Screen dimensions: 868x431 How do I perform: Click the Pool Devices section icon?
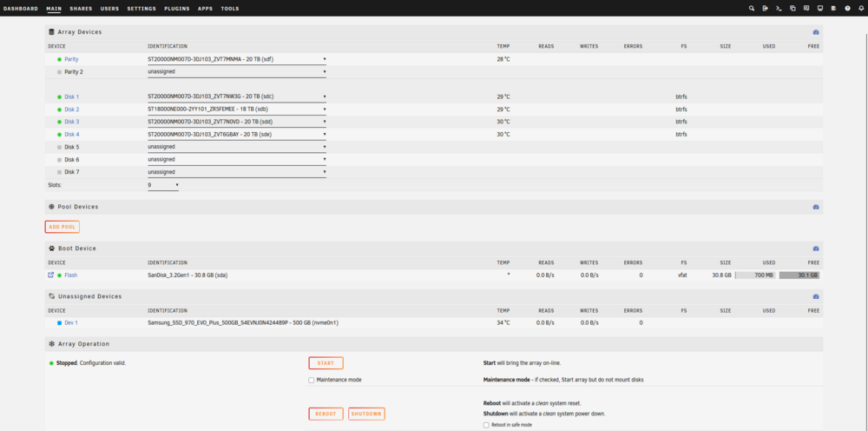pos(51,207)
